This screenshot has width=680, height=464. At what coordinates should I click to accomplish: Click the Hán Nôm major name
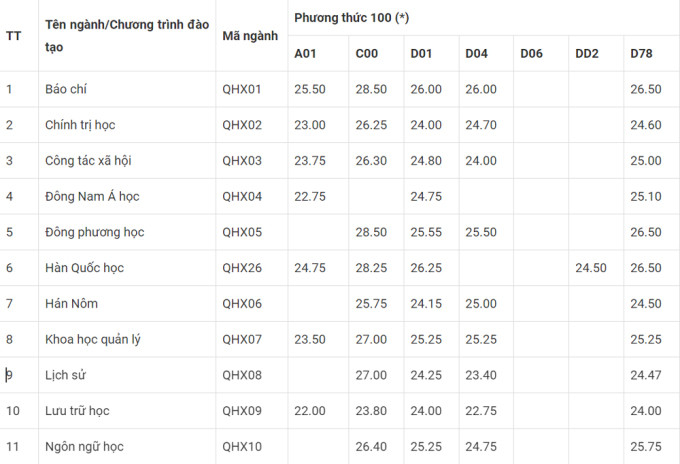71,303
